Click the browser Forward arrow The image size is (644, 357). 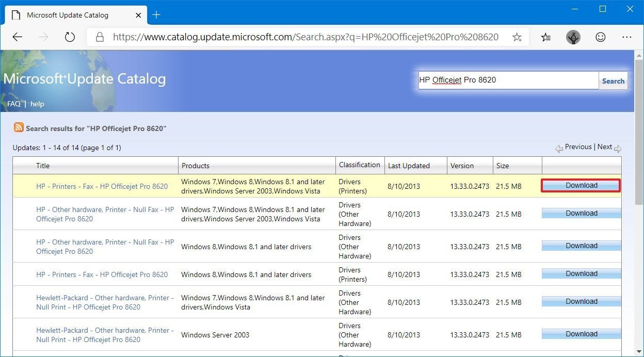(x=44, y=37)
